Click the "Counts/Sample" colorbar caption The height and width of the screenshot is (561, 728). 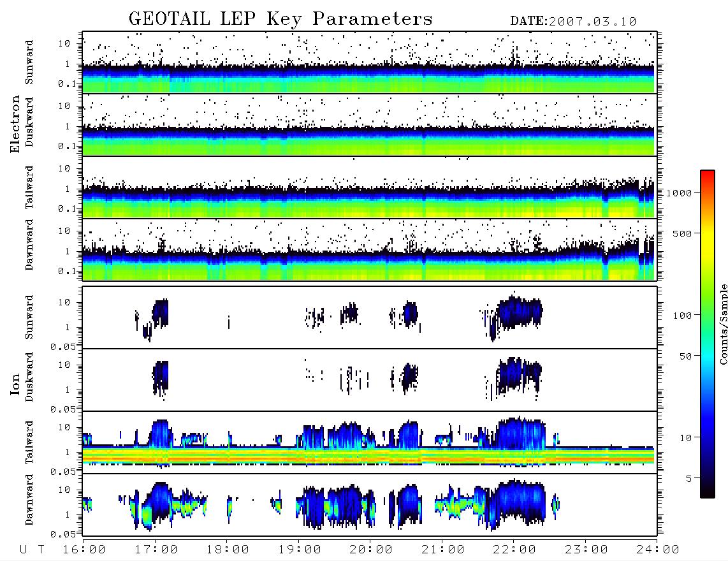tap(723, 324)
